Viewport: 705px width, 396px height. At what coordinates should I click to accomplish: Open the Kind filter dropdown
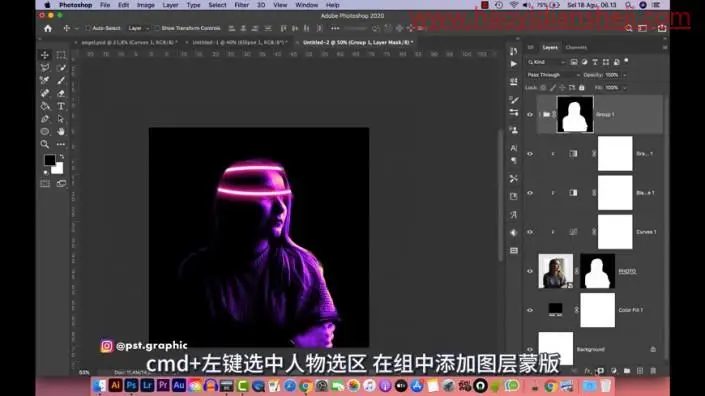coord(546,62)
